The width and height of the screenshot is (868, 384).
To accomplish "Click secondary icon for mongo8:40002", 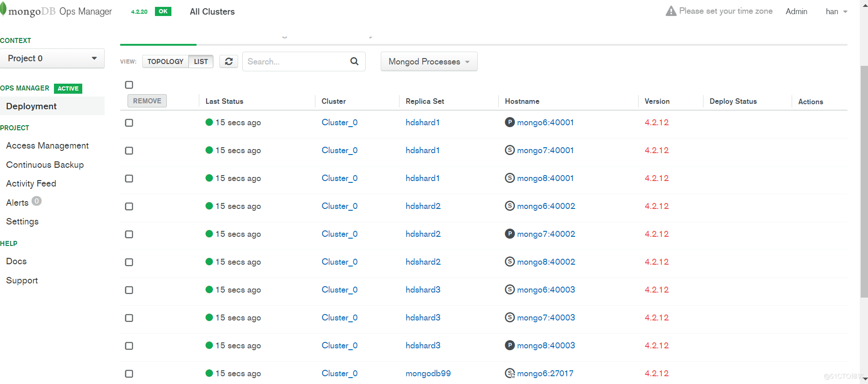I will tap(510, 261).
